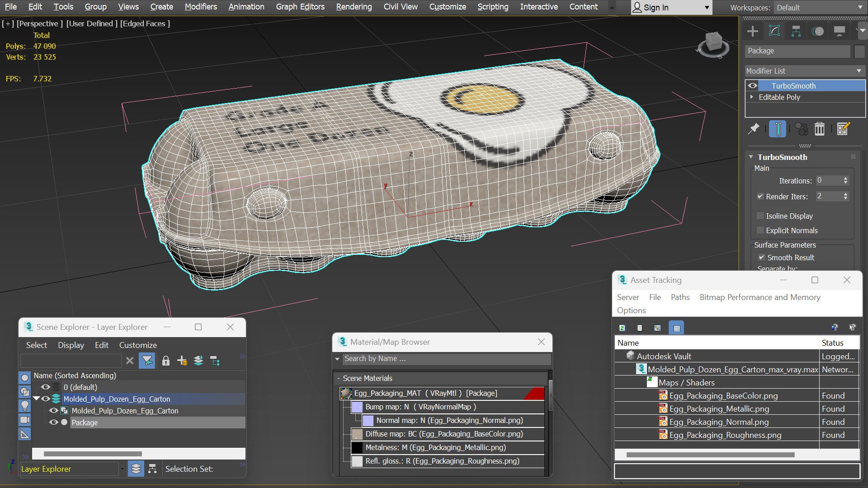Open the Rendering menu
The image size is (868, 488).
[x=354, y=7]
